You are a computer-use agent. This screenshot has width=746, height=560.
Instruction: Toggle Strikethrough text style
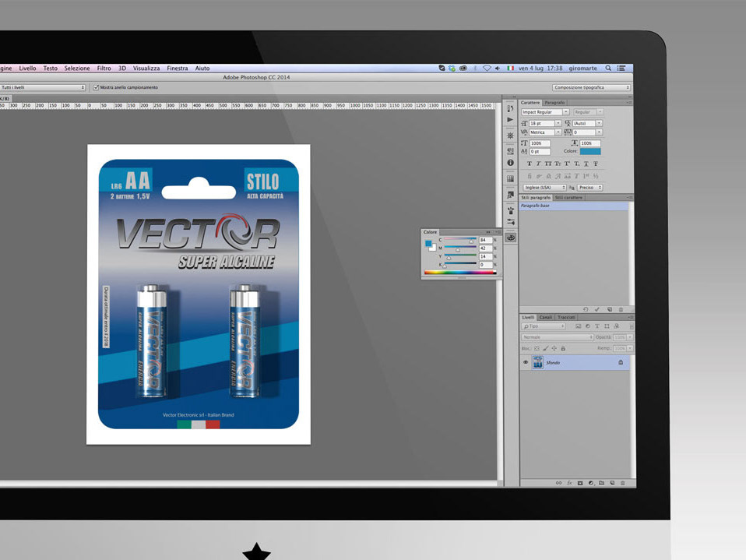pos(596,164)
